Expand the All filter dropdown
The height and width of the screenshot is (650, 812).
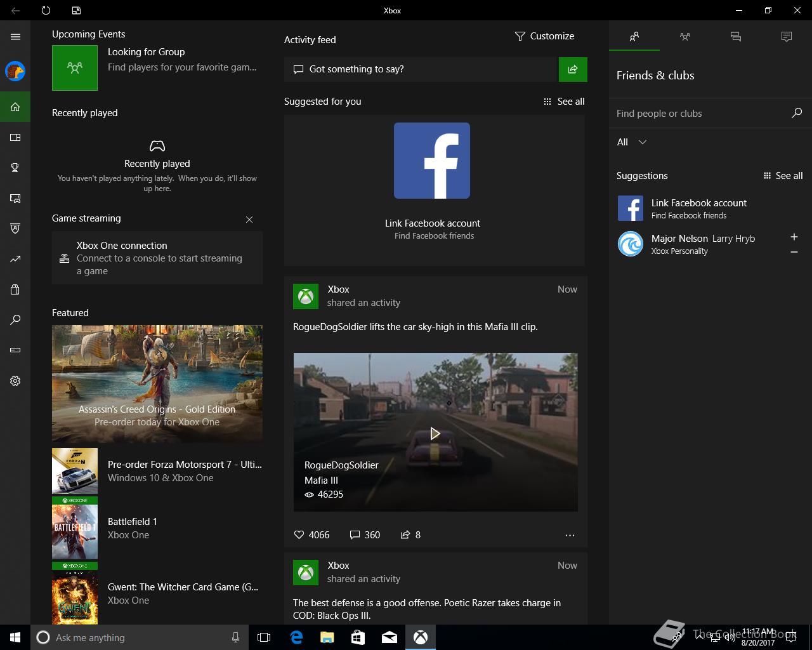coord(632,142)
